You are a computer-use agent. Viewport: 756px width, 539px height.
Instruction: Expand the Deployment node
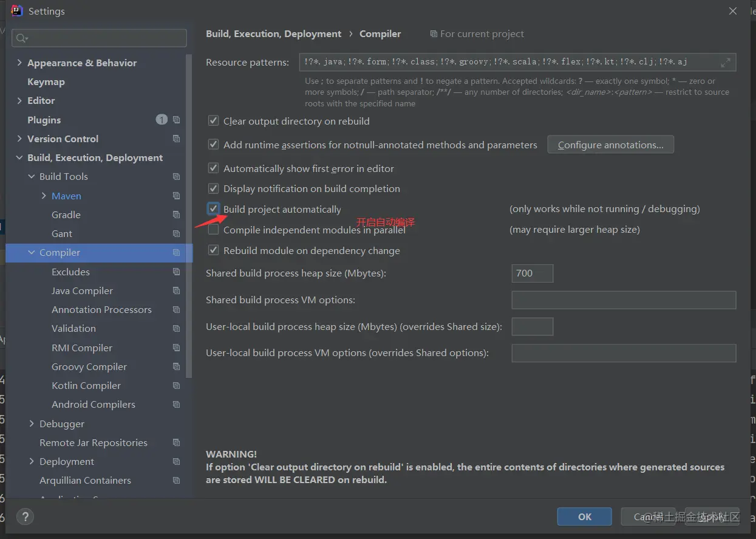[x=32, y=461]
